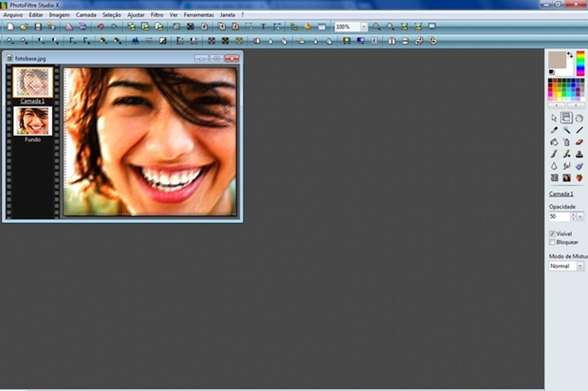Image resolution: width=588 pixels, height=391 pixels.
Task: Select the Magic Wand tool
Action: click(x=566, y=130)
